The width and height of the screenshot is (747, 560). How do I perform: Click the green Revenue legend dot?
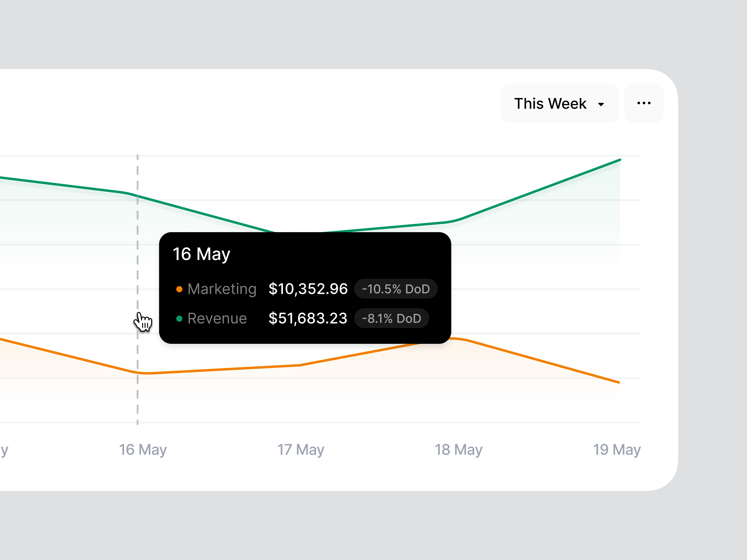(x=179, y=318)
